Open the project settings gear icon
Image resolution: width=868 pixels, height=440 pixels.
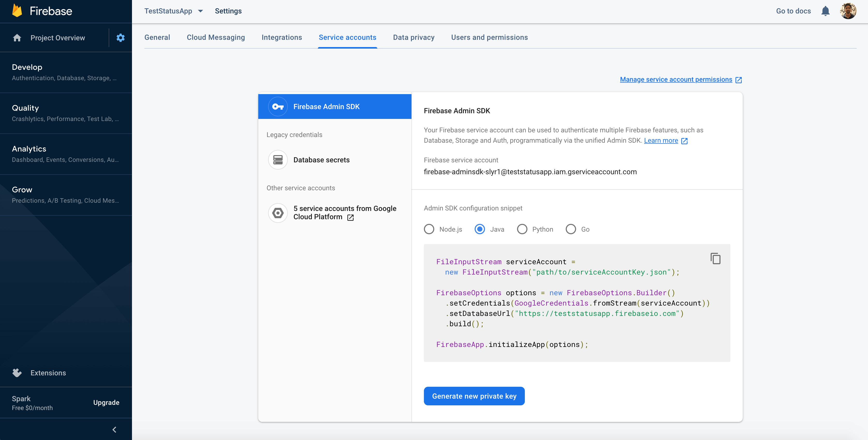pyautogui.click(x=121, y=38)
